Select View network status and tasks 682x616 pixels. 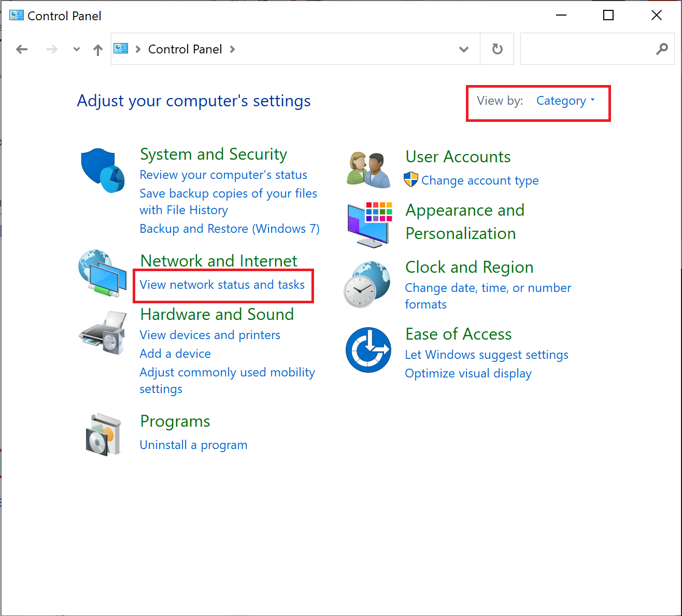pos(222,285)
